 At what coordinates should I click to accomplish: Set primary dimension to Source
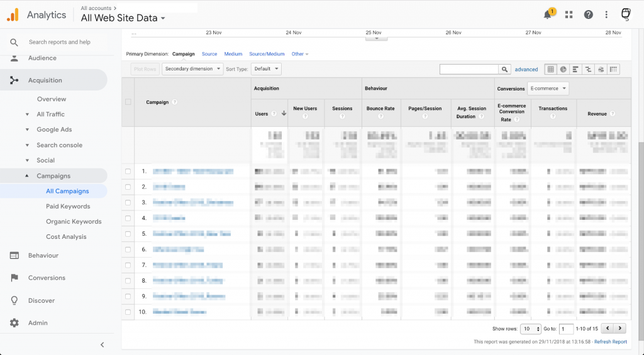click(x=209, y=54)
